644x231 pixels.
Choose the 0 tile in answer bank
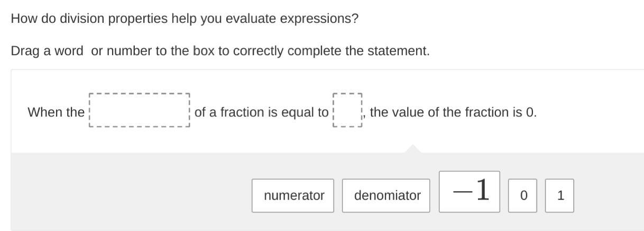(522, 196)
